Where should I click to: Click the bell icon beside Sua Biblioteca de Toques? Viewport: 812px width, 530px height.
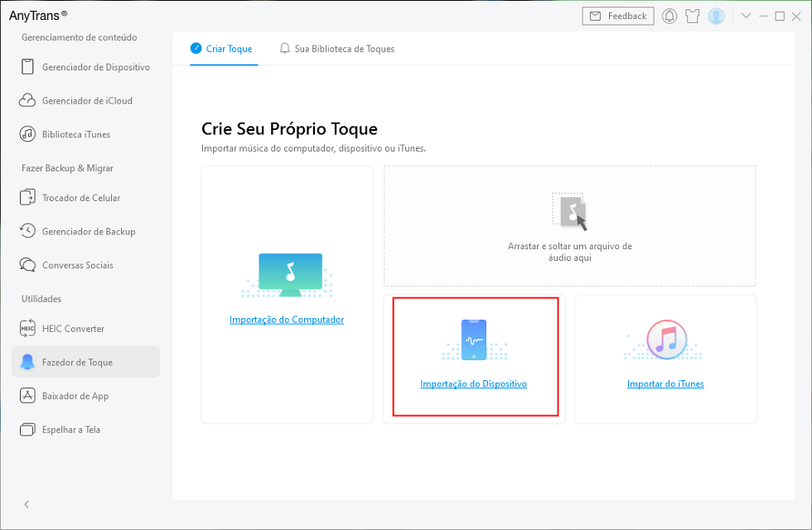click(284, 49)
